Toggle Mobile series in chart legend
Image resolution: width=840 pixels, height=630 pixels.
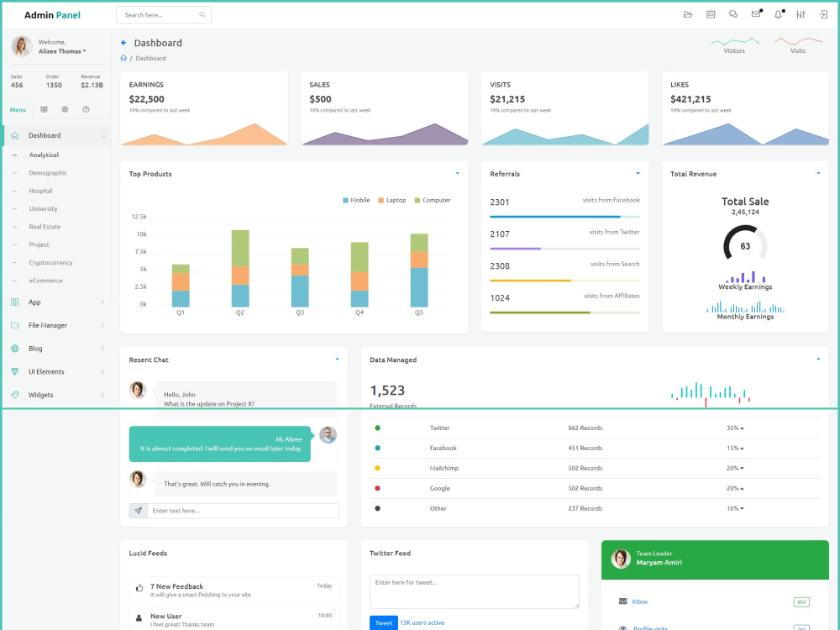click(356, 201)
